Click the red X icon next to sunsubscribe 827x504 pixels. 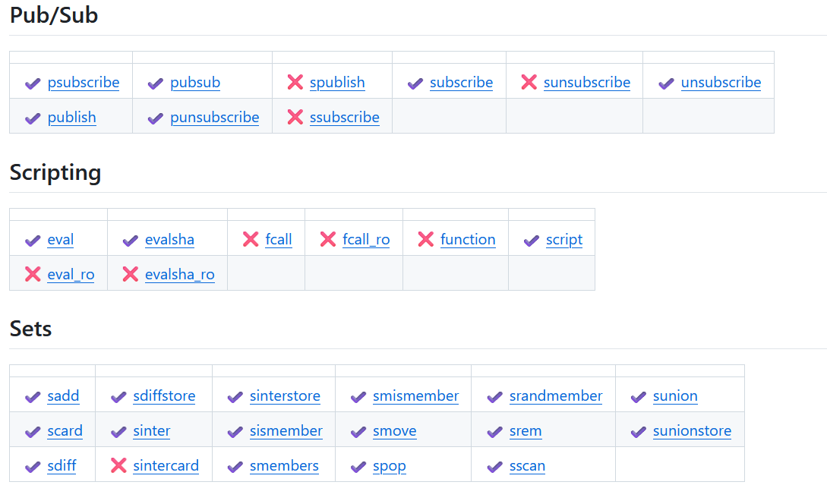tap(529, 82)
